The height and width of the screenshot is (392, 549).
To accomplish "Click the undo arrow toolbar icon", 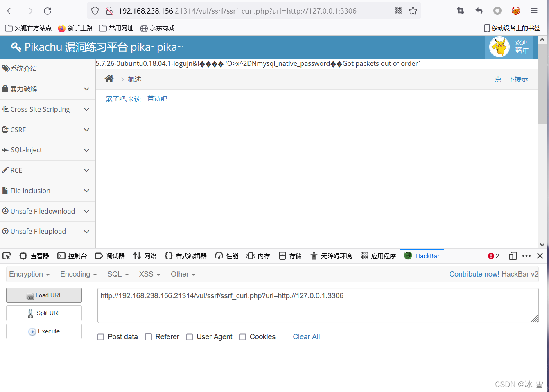I will (479, 11).
